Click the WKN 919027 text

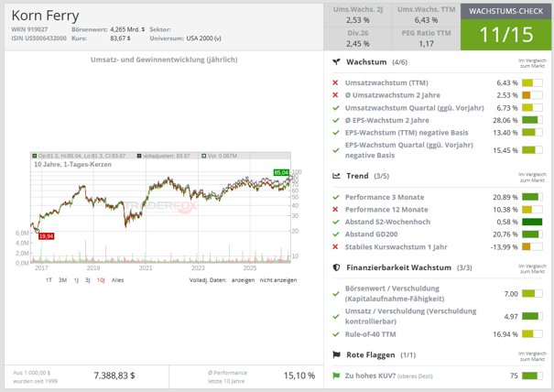pyautogui.click(x=29, y=29)
